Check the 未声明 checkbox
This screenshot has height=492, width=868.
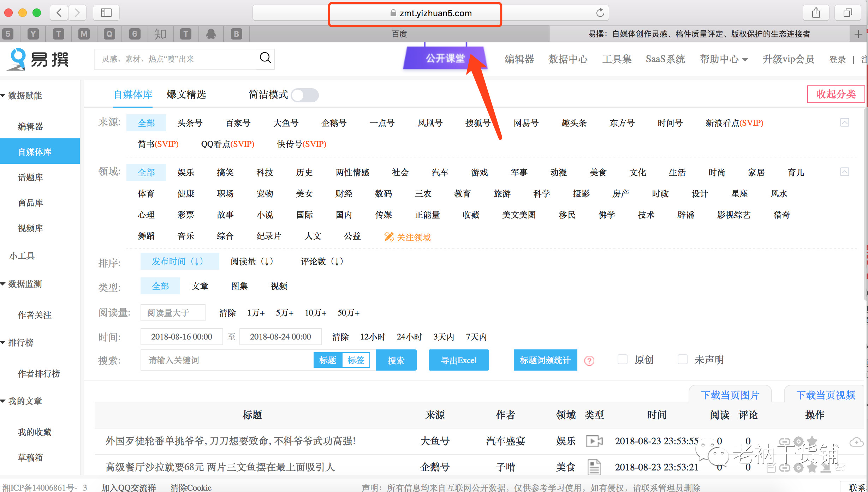click(x=683, y=360)
